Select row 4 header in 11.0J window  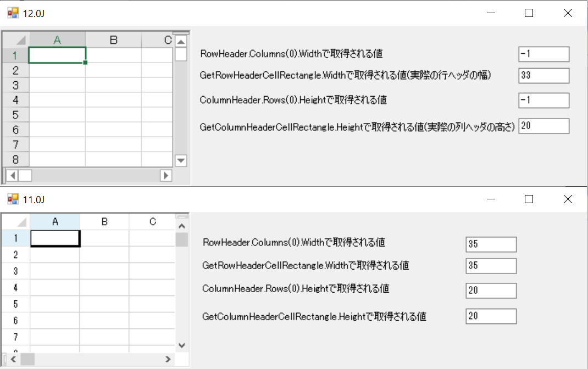pyautogui.click(x=16, y=288)
